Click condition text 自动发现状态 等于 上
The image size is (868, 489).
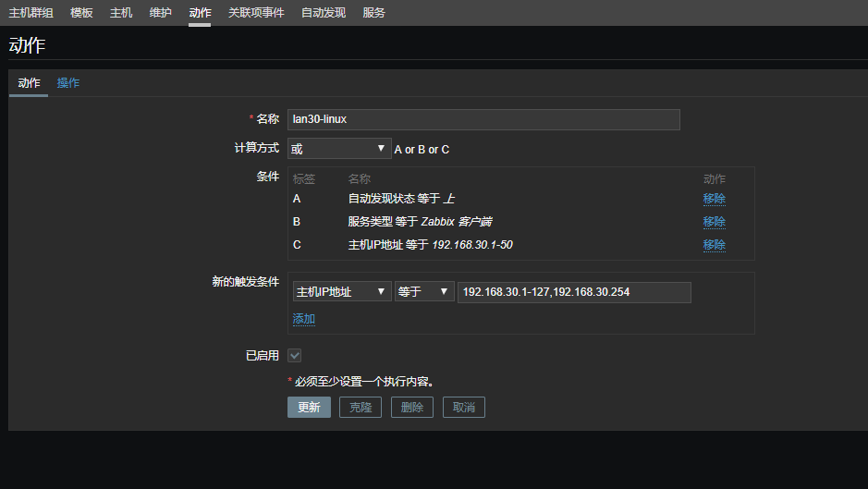pyautogui.click(x=401, y=199)
